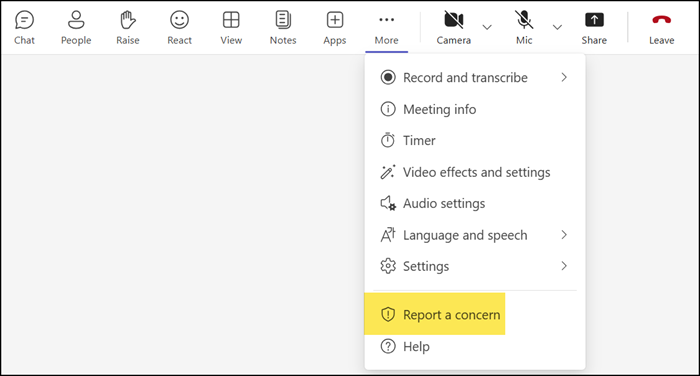This screenshot has height=376, width=700.
Task: Add Apps to the meeting
Action: tap(335, 28)
